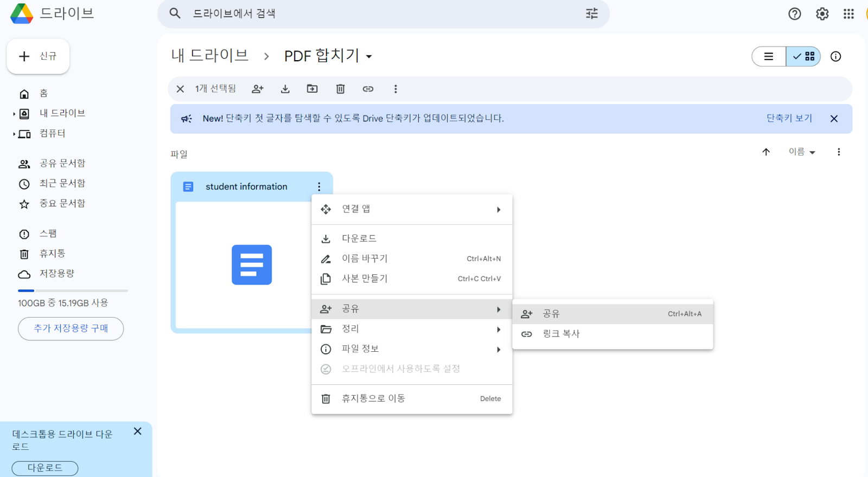868x477 pixels.
Task: Click the trash toolbar icon
Action: pyautogui.click(x=340, y=89)
